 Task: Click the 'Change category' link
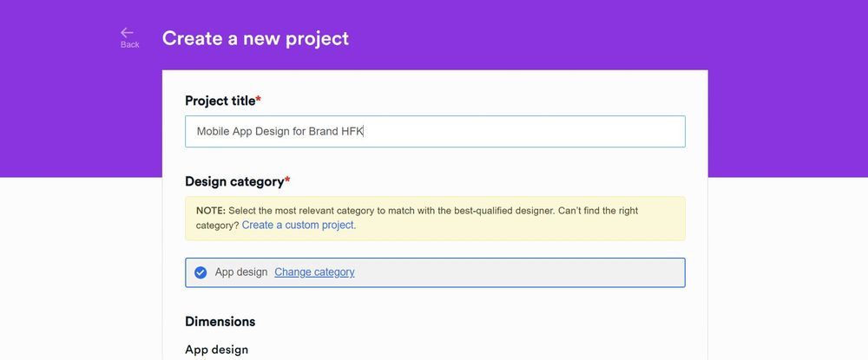tap(314, 272)
